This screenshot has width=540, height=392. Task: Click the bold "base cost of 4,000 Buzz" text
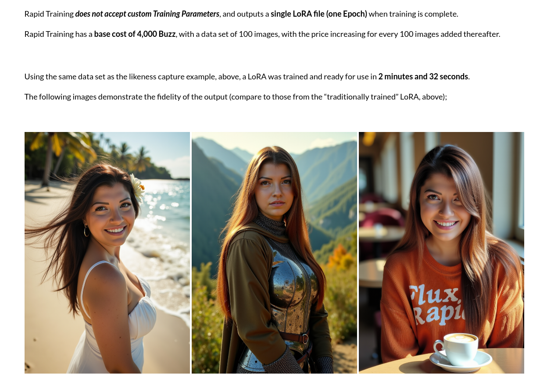135,34
